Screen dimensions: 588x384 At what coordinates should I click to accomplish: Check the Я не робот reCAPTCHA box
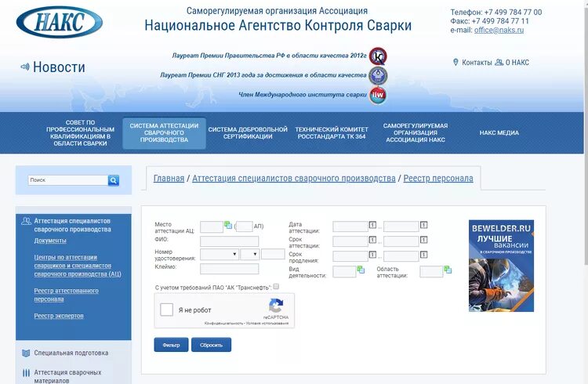tap(166, 310)
